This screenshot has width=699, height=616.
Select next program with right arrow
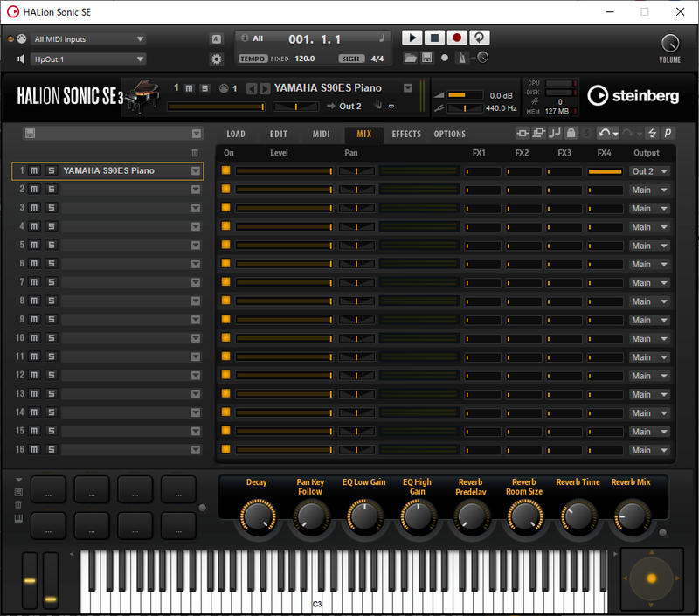[x=265, y=89]
